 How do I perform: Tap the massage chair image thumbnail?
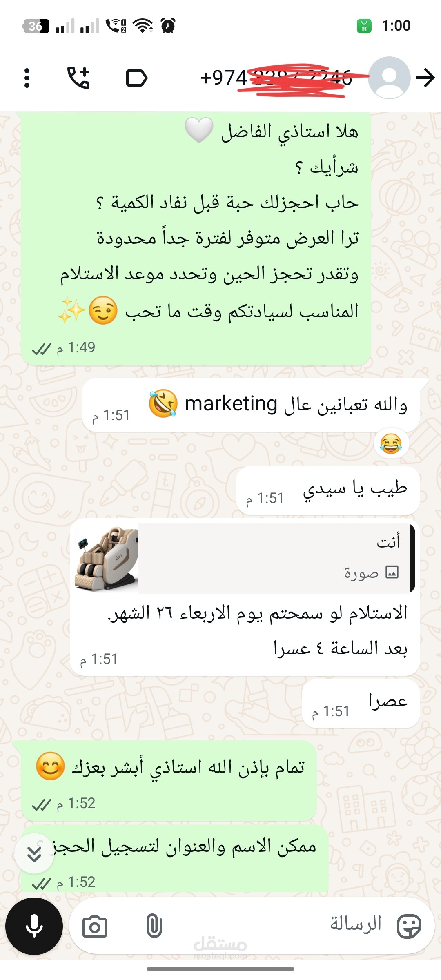107,558
